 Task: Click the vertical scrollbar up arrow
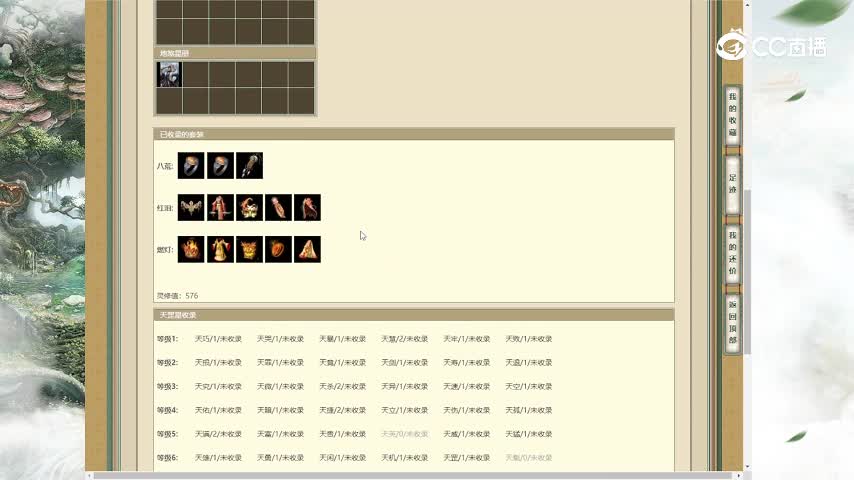pyautogui.click(x=747, y=4)
